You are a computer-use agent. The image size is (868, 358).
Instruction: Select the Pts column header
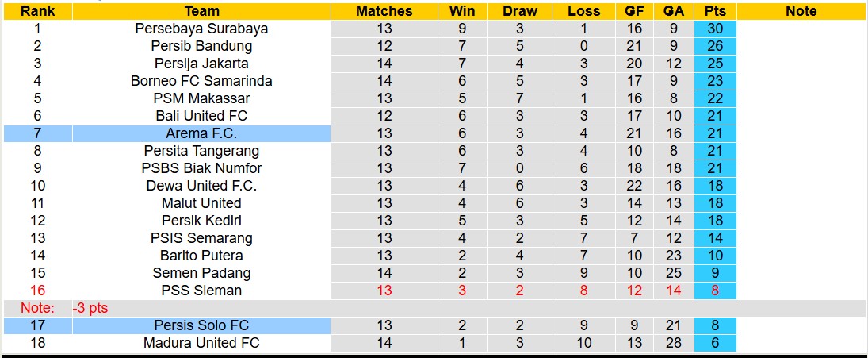[x=714, y=11]
